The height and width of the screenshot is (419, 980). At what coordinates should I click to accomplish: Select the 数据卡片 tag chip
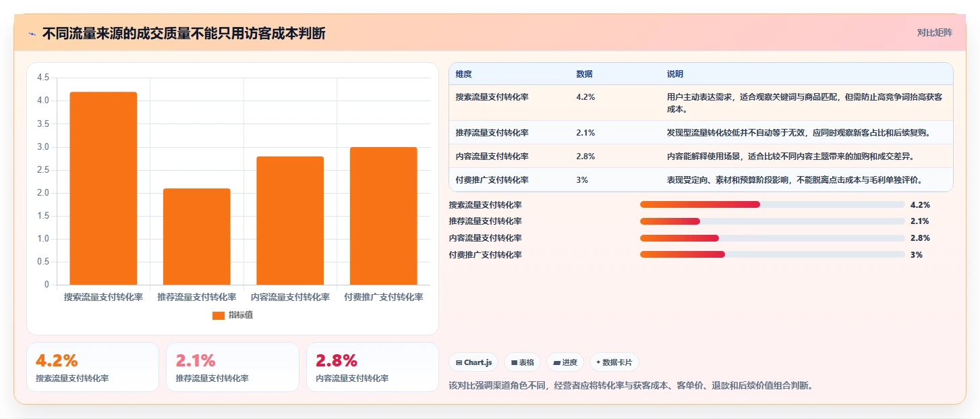(x=614, y=362)
